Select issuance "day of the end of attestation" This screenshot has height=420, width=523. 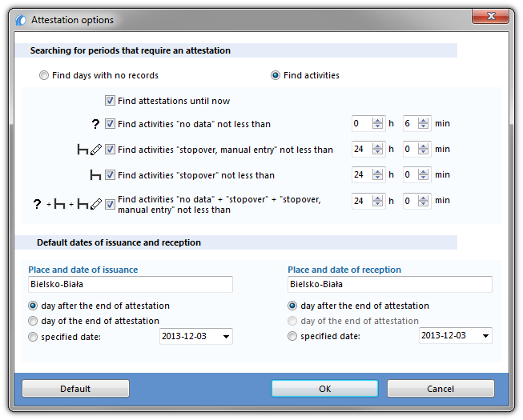click(33, 321)
